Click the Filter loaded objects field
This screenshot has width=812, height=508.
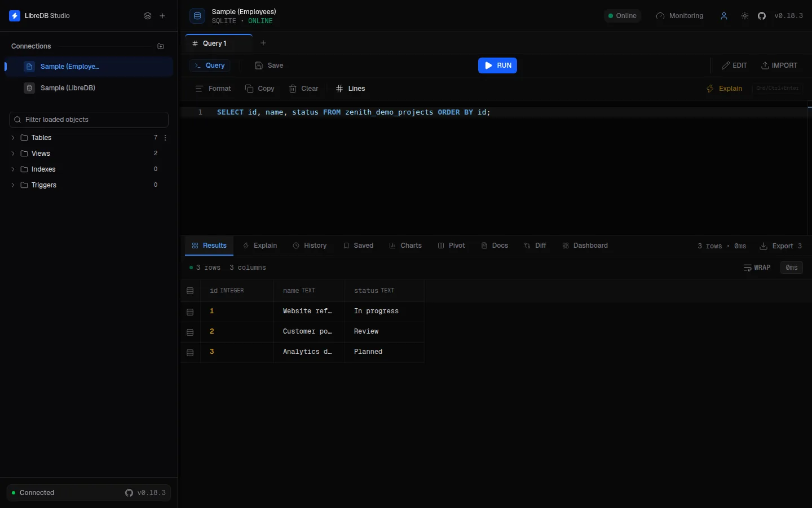[x=89, y=120]
